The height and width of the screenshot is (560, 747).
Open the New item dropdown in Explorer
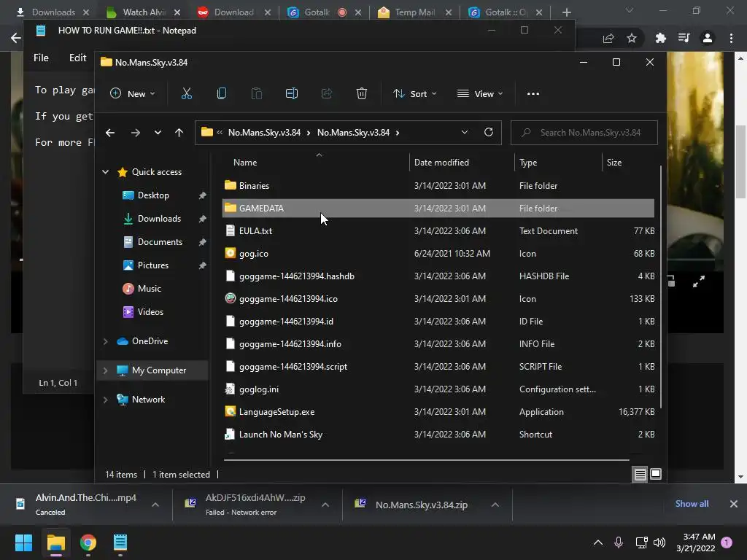[x=133, y=94]
